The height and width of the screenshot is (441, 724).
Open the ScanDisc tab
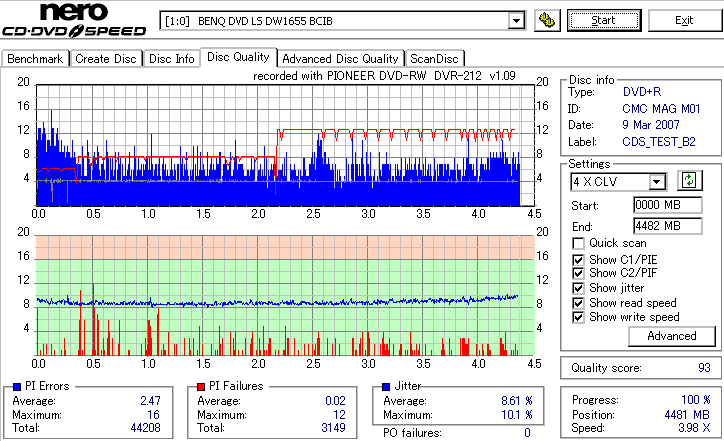point(434,59)
